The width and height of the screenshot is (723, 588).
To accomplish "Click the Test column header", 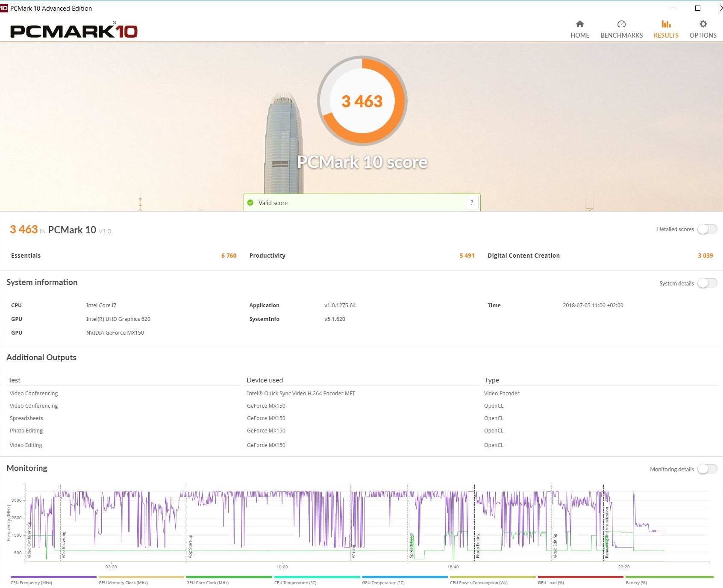I will [x=14, y=380].
